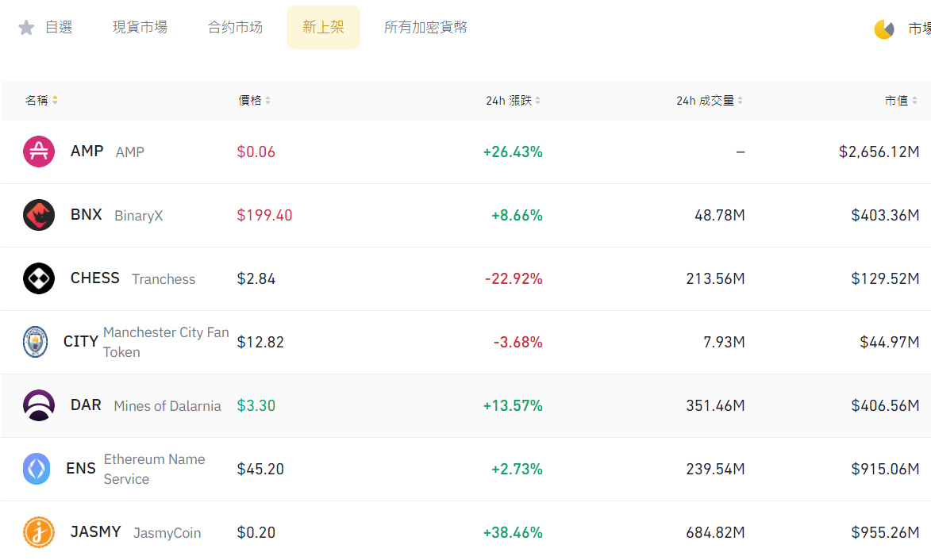Viewport: 931px width, 560px height.
Task: Click the 7.93M CITY volume
Action: pos(724,343)
